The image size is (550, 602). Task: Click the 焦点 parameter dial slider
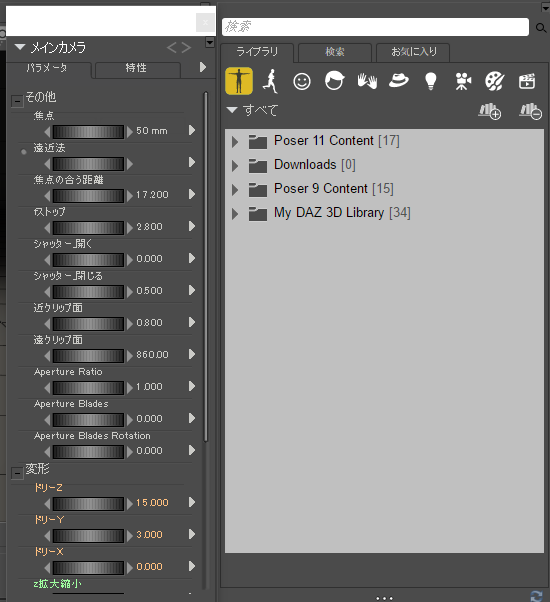[x=88, y=131]
